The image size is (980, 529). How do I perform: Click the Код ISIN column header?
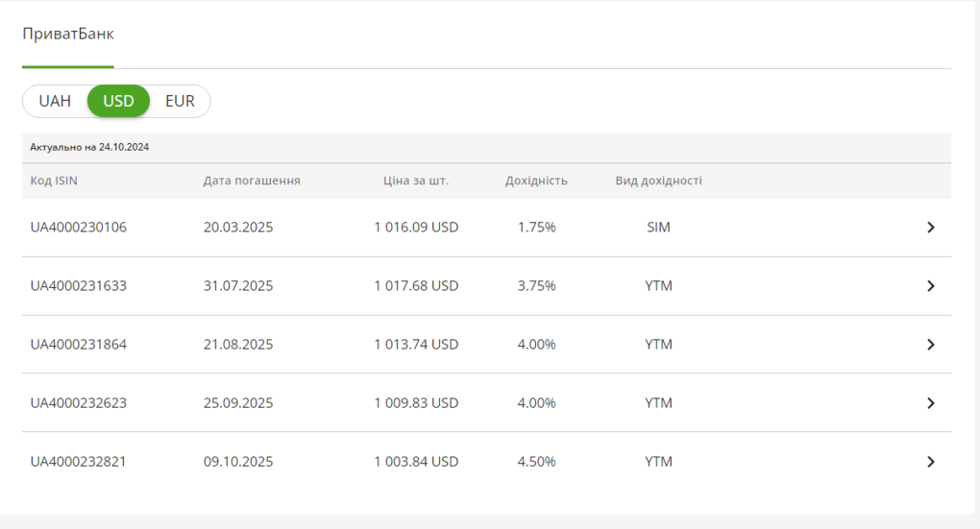(54, 180)
